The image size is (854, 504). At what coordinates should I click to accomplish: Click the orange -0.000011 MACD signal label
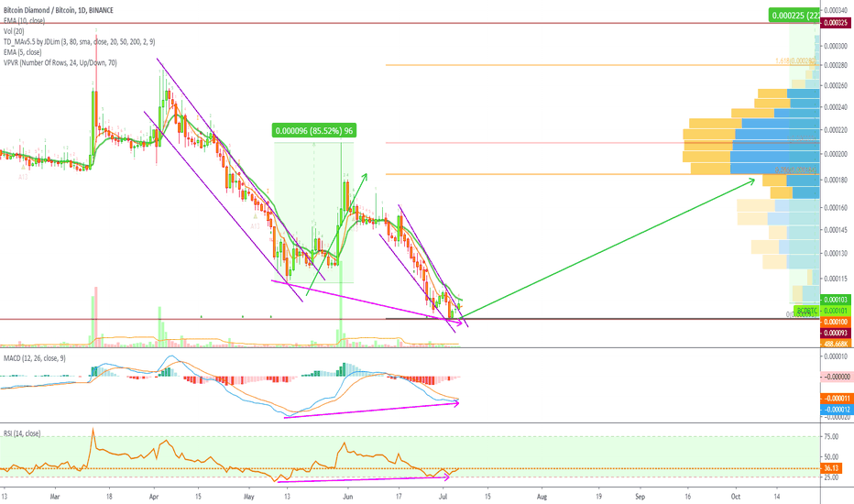[836, 399]
